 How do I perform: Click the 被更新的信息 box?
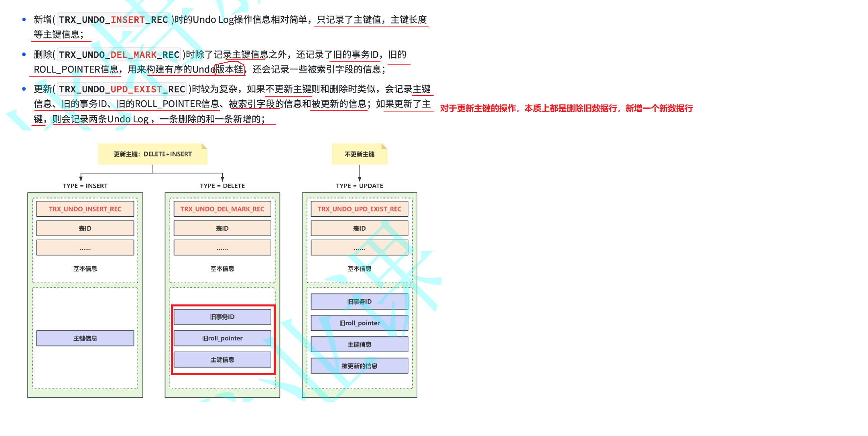tap(359, 366)
